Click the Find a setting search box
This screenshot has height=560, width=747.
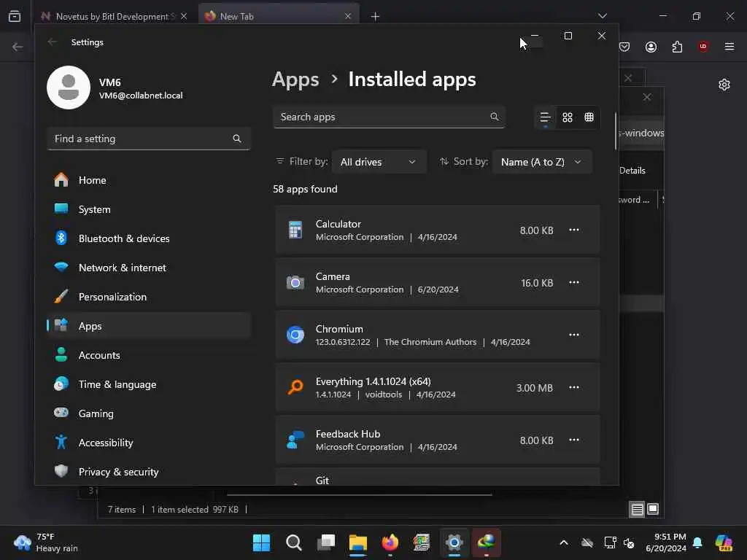(149, 139)
